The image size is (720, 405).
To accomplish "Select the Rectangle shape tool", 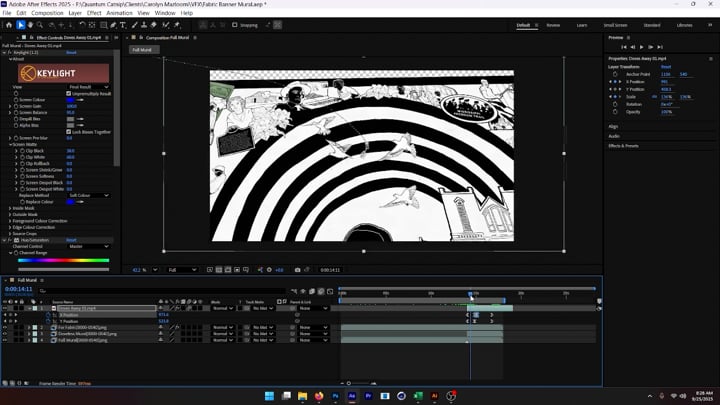I will pyautogui.click(x=104, y=25).
